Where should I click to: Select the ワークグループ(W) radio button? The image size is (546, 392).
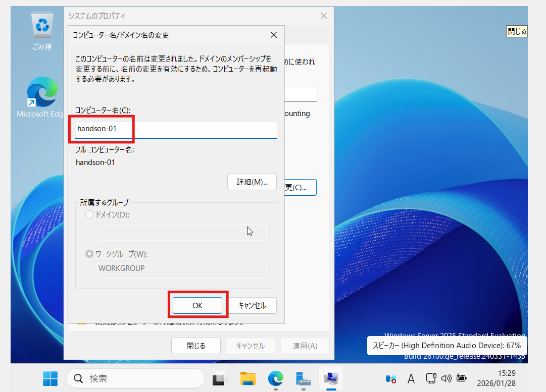(x=89, y=254)
